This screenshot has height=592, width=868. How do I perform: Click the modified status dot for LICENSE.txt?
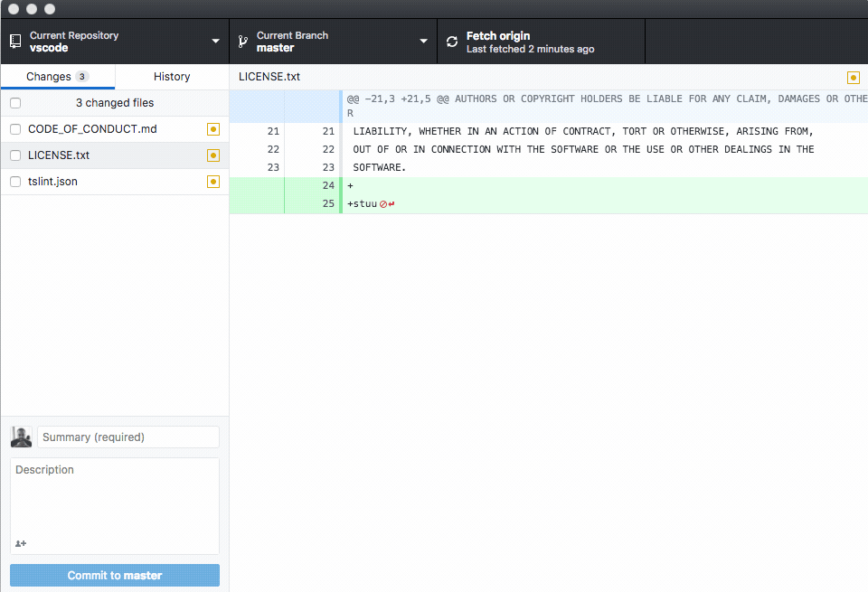click(213, 155)
